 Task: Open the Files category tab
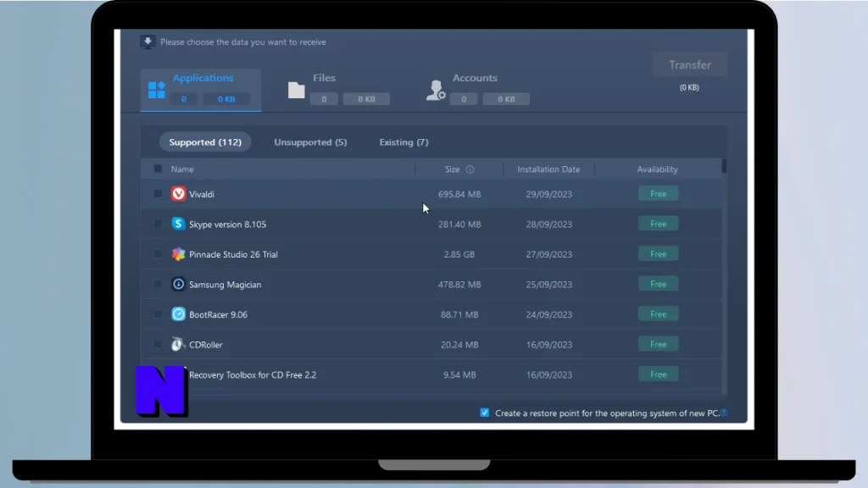[338, 89]
